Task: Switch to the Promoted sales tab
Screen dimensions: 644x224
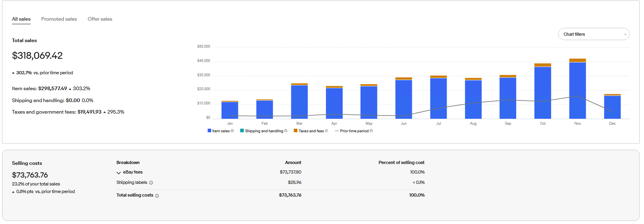Action: [x=59, y=19]
